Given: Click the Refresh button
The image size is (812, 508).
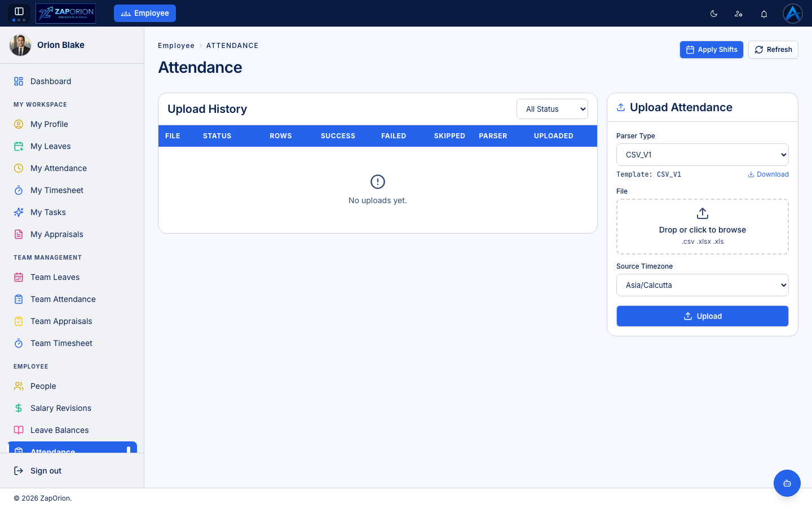Looking at the screenshot, I should (x=773, y=50).
